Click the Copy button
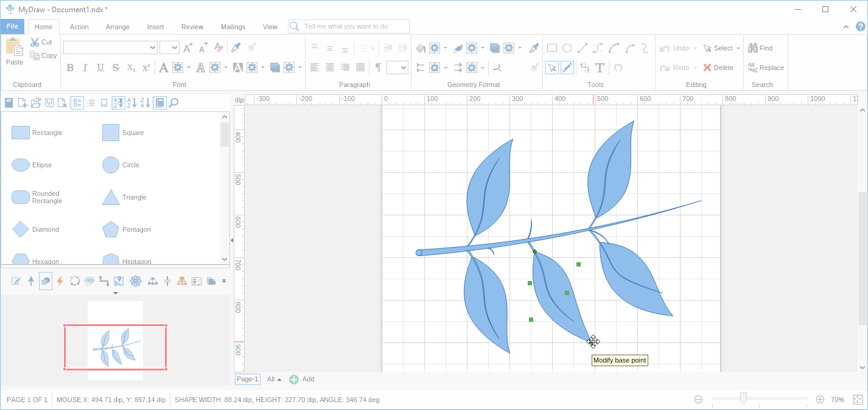This screenshot has height=410, width=868. pyautogui.click(x=43, y=55)
